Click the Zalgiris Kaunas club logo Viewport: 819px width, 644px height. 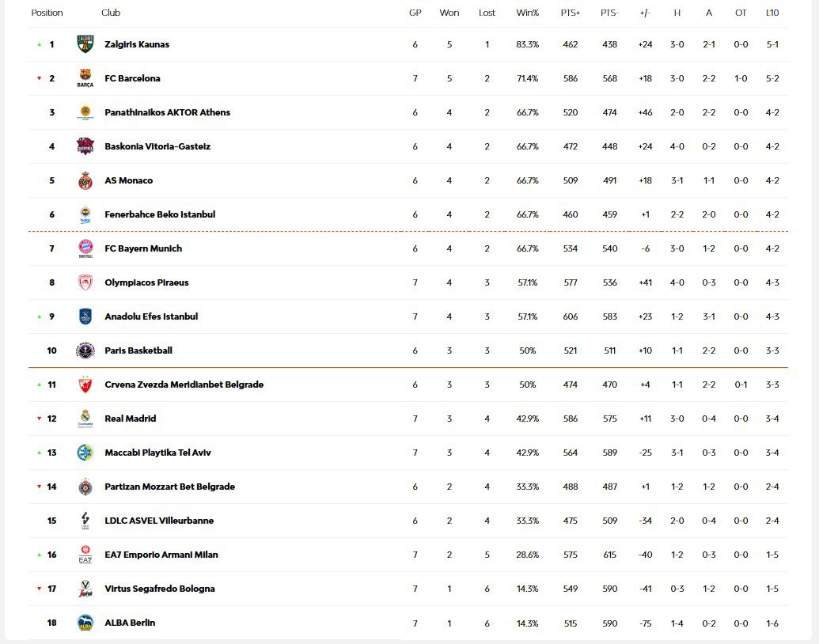pyautogui.click(x=85, y=44)
